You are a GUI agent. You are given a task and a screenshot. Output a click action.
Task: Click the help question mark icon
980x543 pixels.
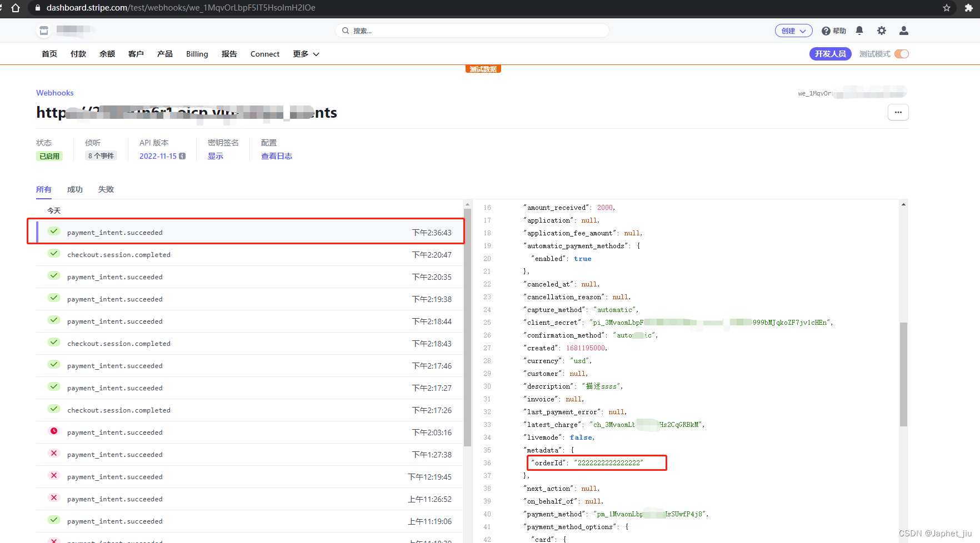pyautogui.click(x=826, y=31)
